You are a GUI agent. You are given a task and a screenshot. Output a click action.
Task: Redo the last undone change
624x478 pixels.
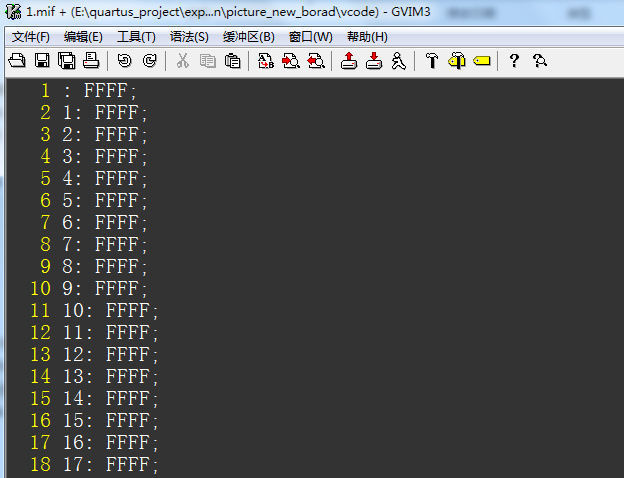click(149, 61)
